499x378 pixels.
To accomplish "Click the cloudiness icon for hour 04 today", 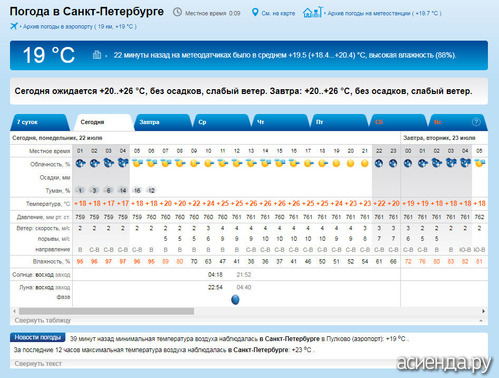I will 123,163.
